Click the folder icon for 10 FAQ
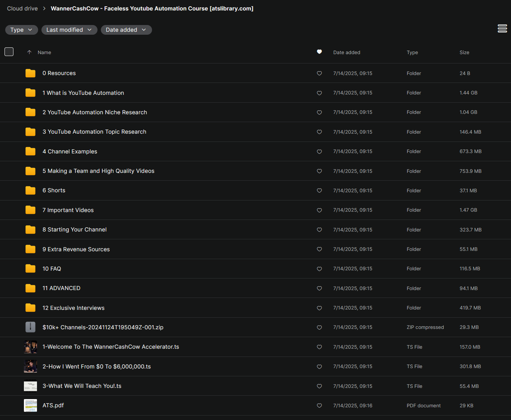The width and height of the screenshot is (511, 420). click(30, 268)
